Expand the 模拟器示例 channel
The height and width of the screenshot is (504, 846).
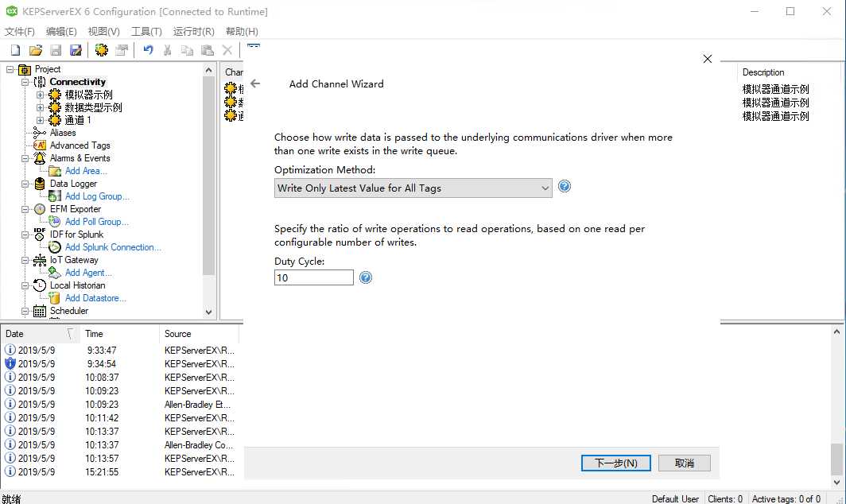(40, 95)
